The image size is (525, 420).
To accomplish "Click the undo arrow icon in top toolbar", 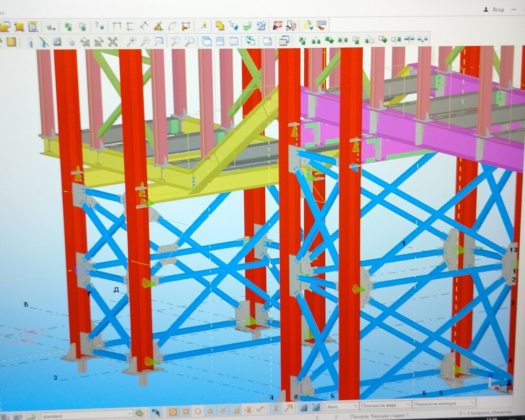I will click(51, 26).
